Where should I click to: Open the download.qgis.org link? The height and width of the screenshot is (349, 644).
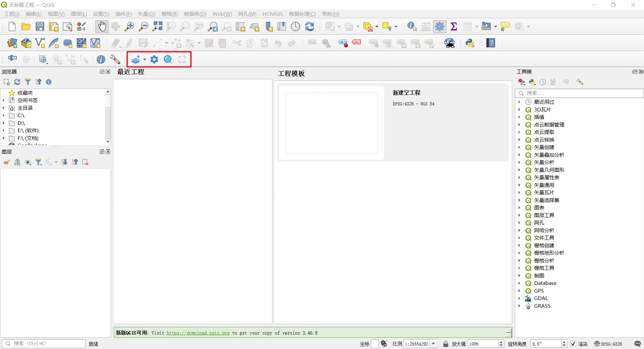click(x=198, y=333)
